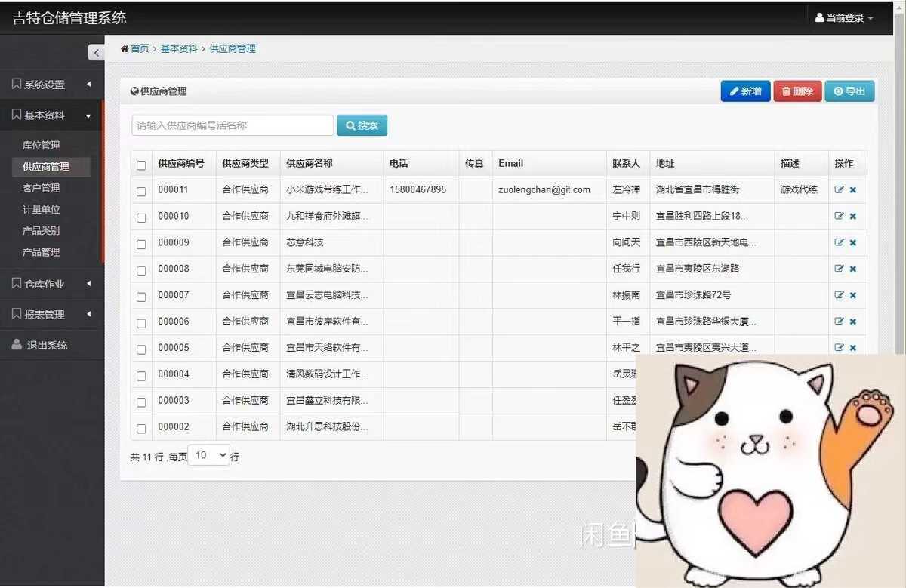This screenshot has width=906, height=588.
Task: Check the box for supplier 000002
Action: (141, 429)
